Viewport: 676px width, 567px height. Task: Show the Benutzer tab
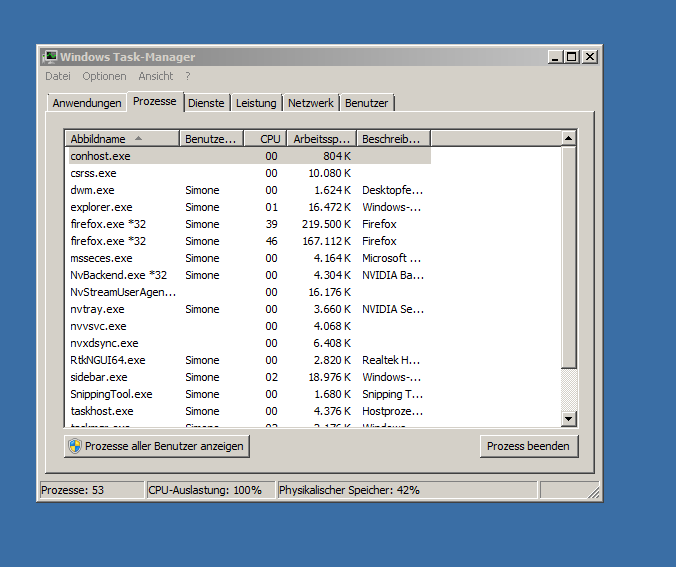(366, 103)
